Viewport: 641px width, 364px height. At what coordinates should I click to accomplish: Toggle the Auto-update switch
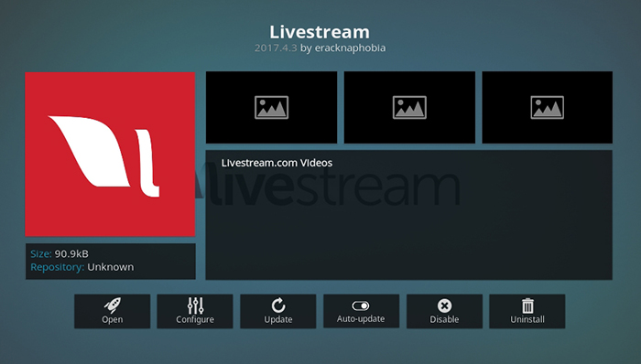click(x=362, y=311)
